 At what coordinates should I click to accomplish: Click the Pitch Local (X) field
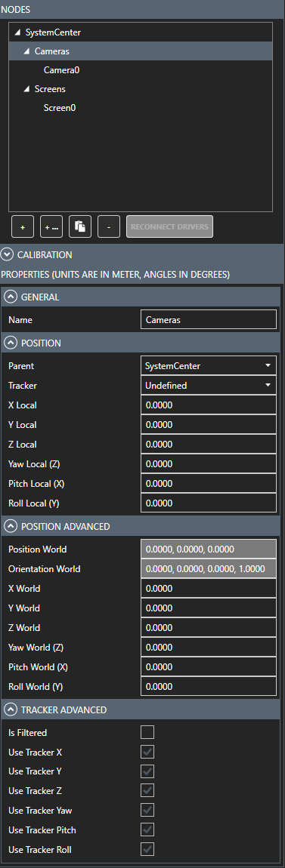pyautogui.click(x=209, y=483)
